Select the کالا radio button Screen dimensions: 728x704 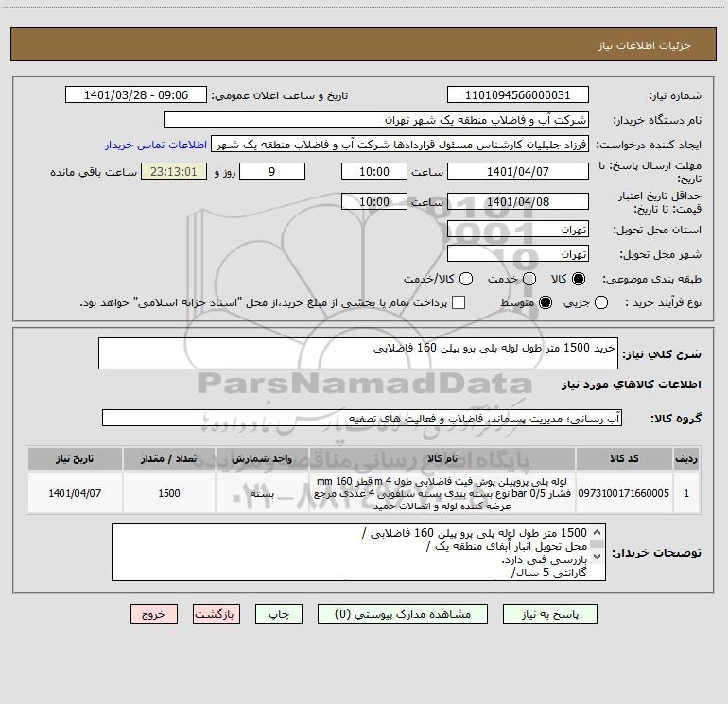click(579, 279)
